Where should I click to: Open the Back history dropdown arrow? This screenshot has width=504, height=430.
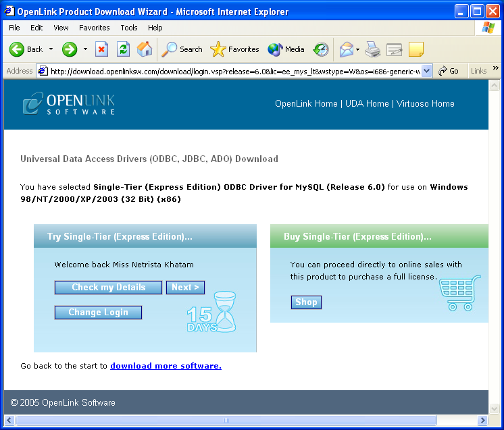pyautogui.click(x=51, y=49)
